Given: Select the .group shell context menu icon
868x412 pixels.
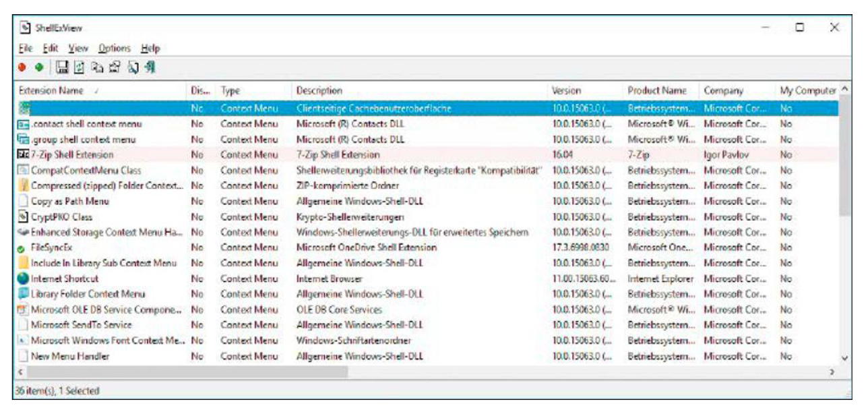Looking at the screenshot, I should pos(24,140).
